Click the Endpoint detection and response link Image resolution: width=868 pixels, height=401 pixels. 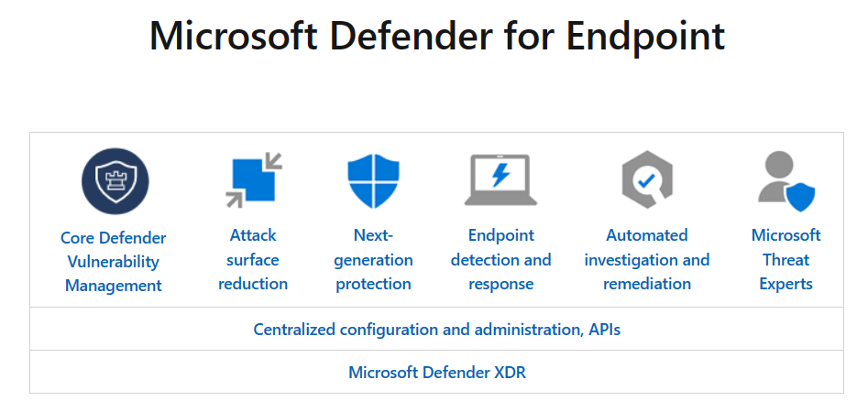tap(500, 259)
